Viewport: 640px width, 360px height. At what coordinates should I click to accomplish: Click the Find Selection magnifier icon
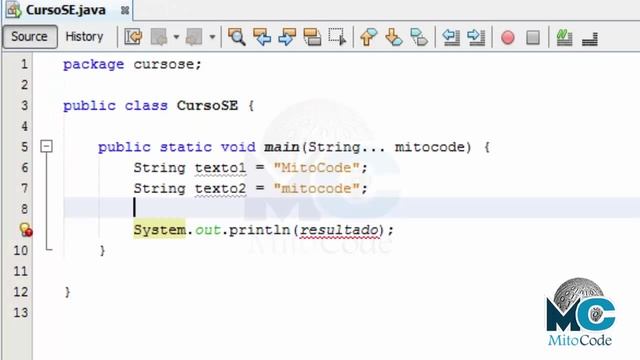(x=236, y=37)
